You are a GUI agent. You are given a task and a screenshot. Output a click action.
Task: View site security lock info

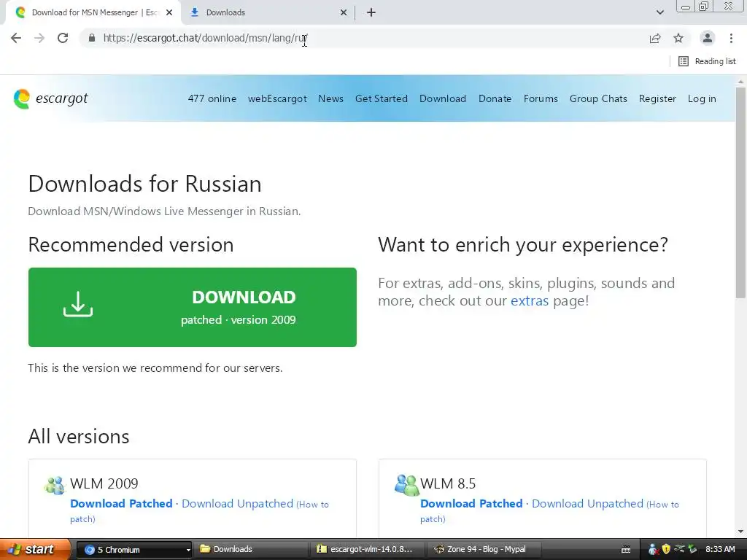[92, 38]
